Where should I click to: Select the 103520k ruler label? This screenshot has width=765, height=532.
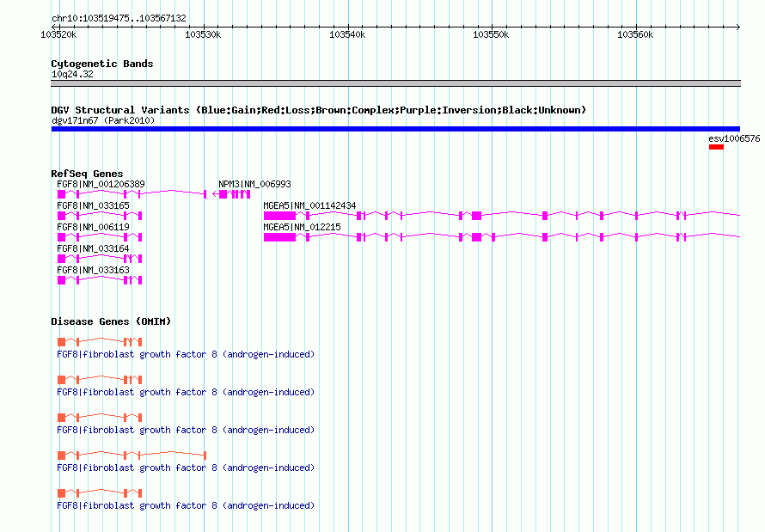point(58,34)
